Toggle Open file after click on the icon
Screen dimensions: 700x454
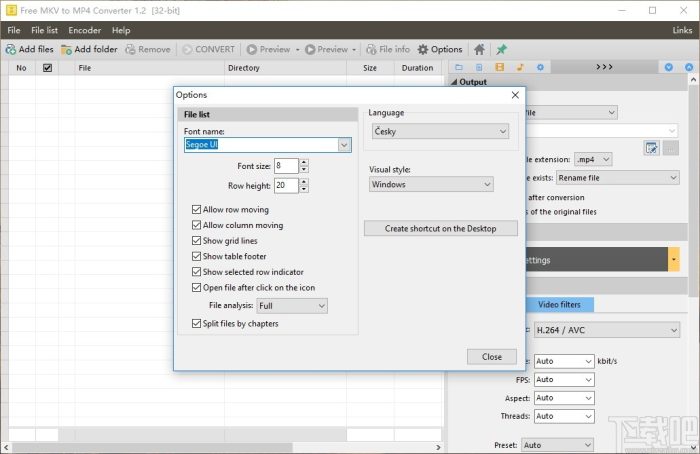(196, 287)
